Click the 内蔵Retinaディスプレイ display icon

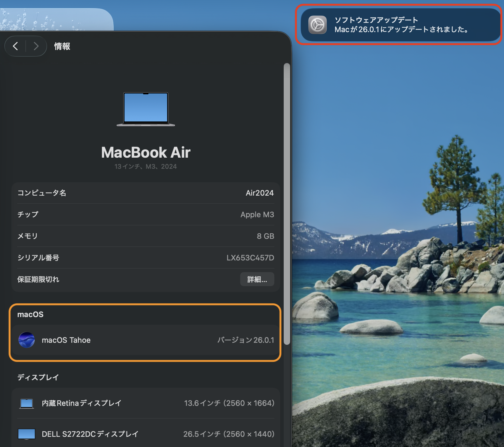(x=27, y=403)
